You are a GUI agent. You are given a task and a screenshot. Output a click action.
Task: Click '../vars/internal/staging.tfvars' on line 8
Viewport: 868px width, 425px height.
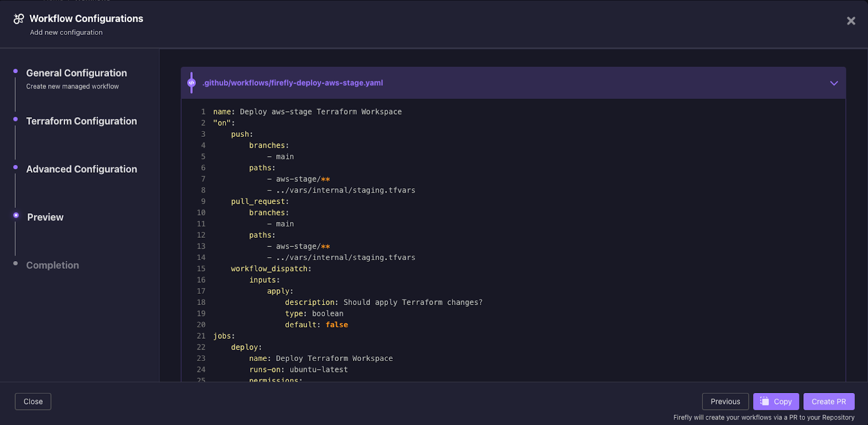pos(346,191)
